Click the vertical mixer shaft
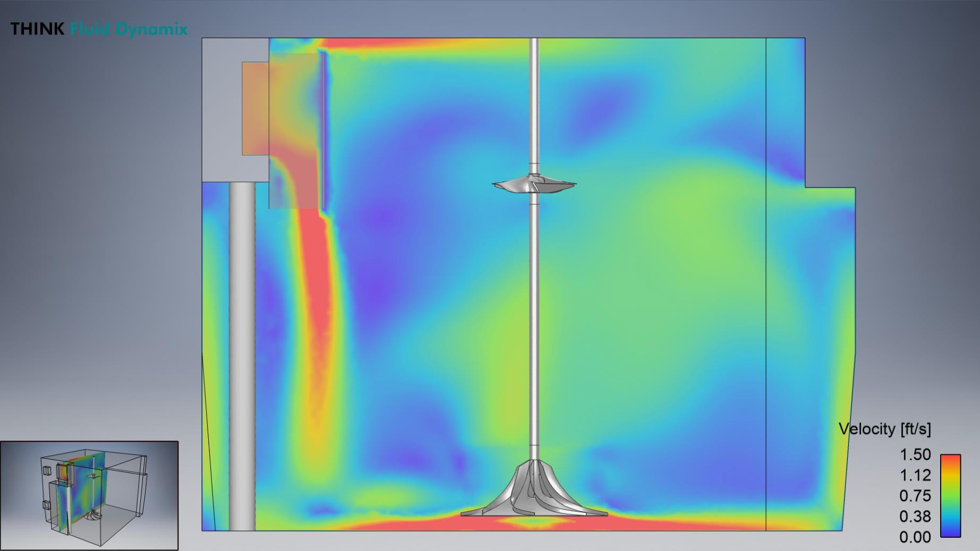 (534, 318)
